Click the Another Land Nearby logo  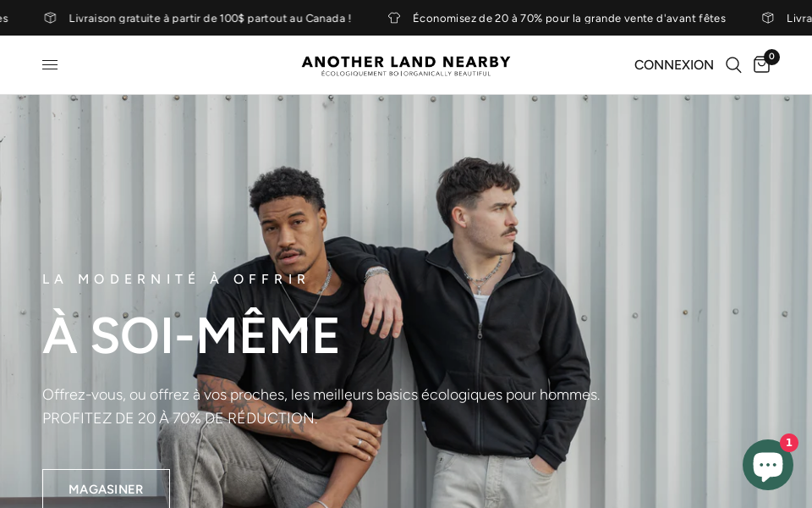[x=406, y=65]
